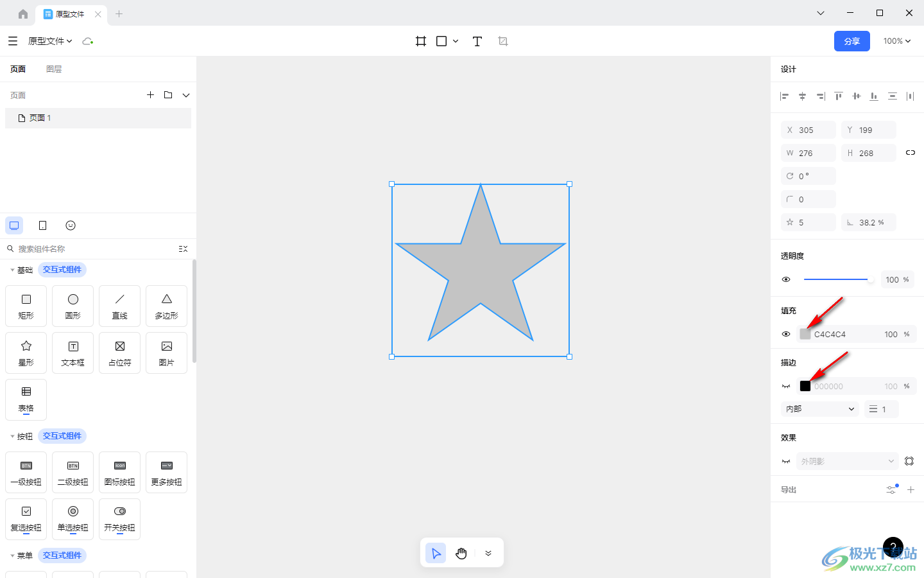The image size is (924, 578).
Task: Toggle opacity eye visibility
Action: coord(786,279)
